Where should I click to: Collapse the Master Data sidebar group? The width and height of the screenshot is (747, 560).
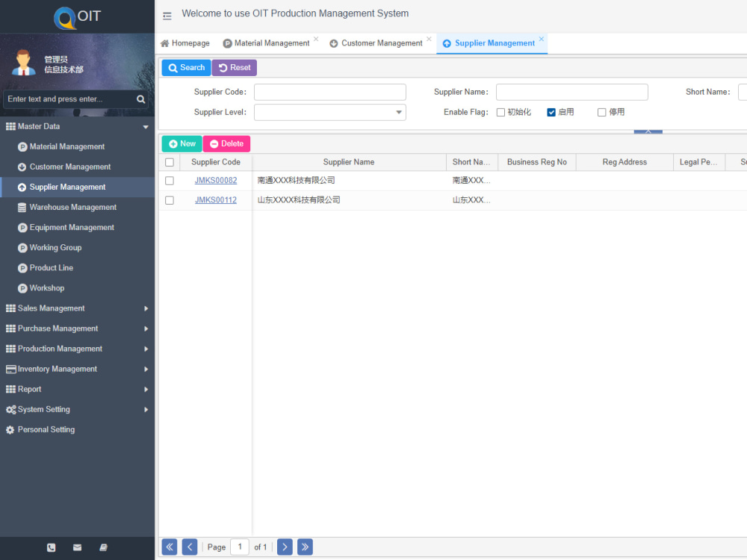[x=145, y=126]
